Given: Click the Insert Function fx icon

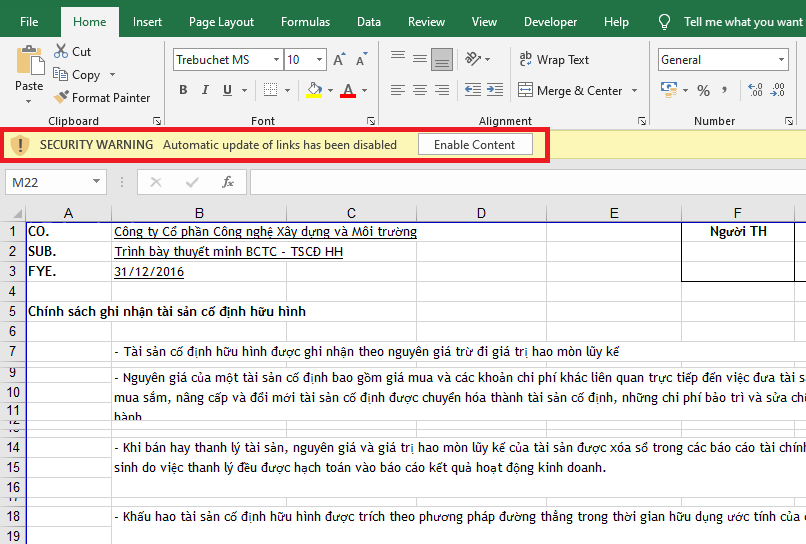Looking at the screenshot, I should tap(228, 182).
